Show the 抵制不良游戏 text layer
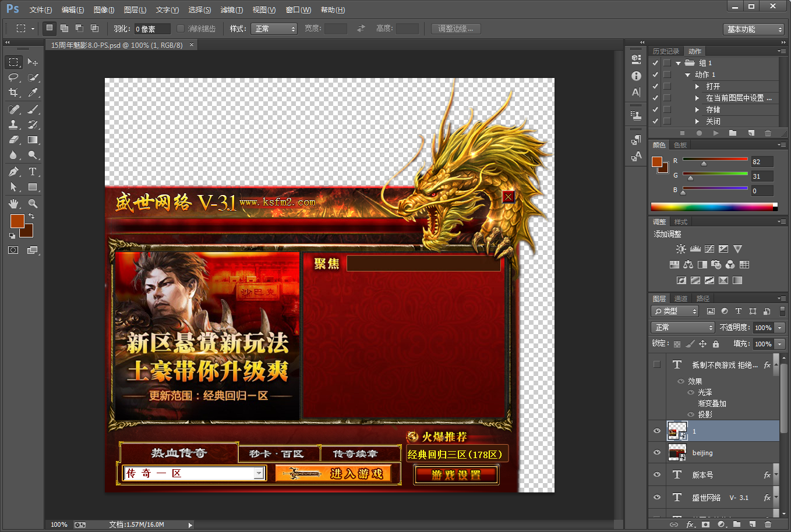This screenshot has height=532, width=791. click(x=657, y=364)
